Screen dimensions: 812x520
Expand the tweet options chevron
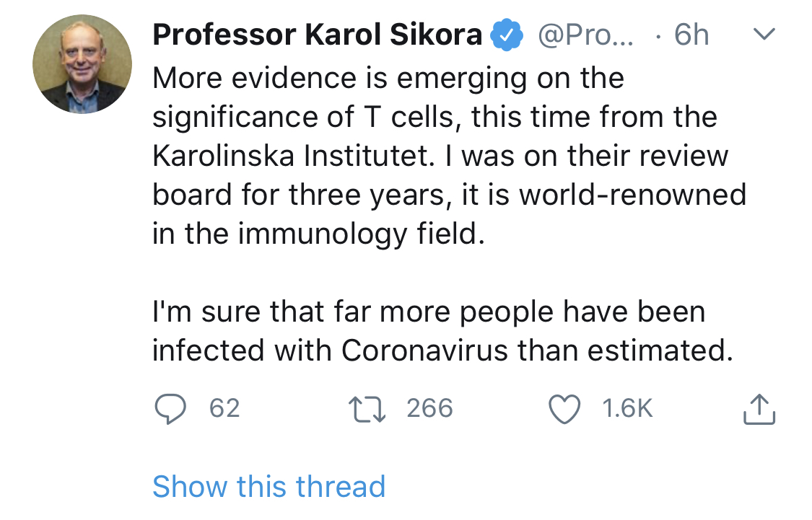tap(763, 35)
